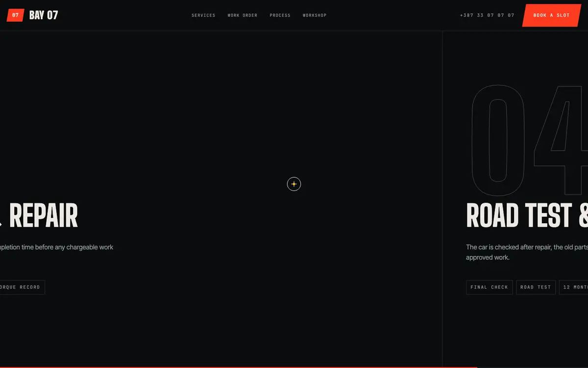This screenshot has width=588, height=368.
Task: Click the REPAIR step heading
Action: 43,216
